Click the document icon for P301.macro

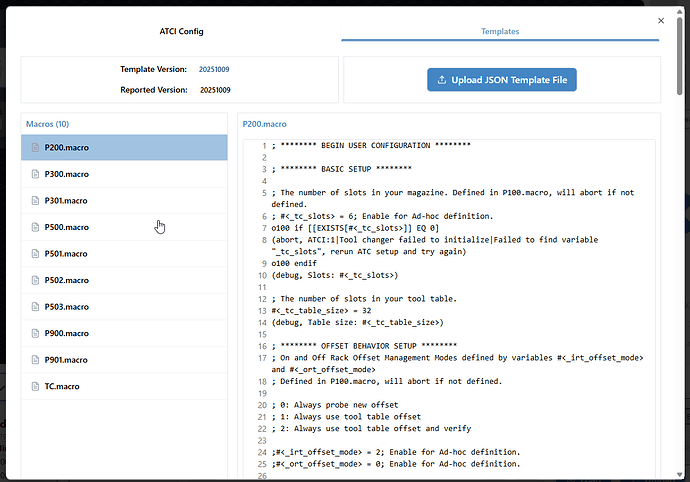click(x=34, y=200)
